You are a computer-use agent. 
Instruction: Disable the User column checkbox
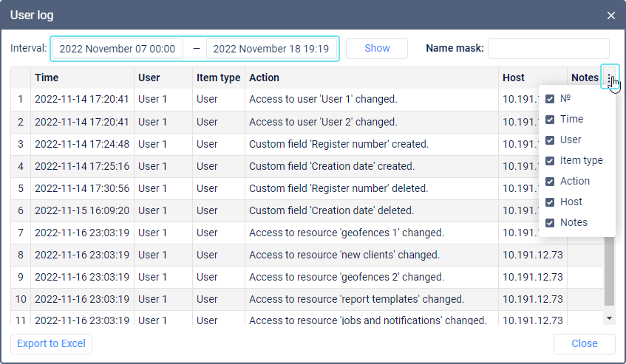(550, 140)
